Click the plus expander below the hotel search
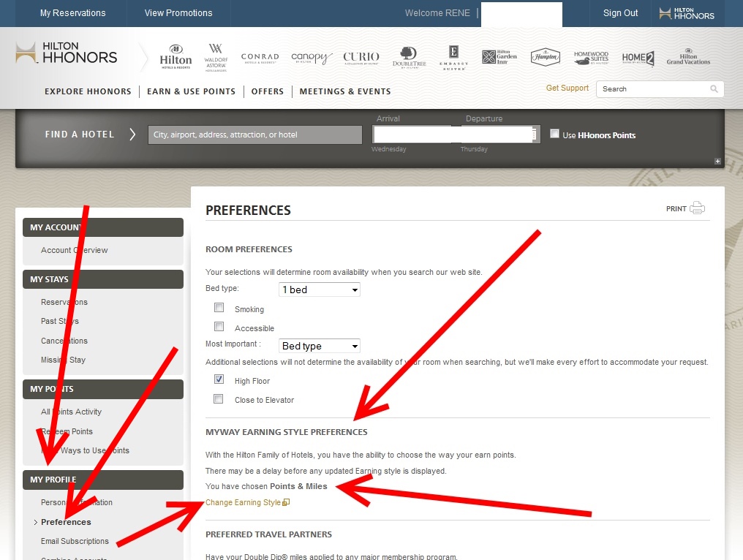Screen dimensions: 743x560 (717, 161)
